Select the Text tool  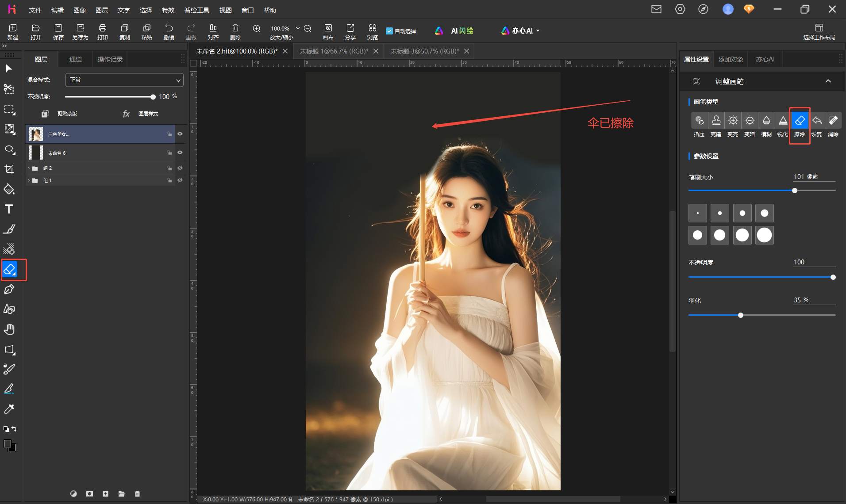(9, 209)
